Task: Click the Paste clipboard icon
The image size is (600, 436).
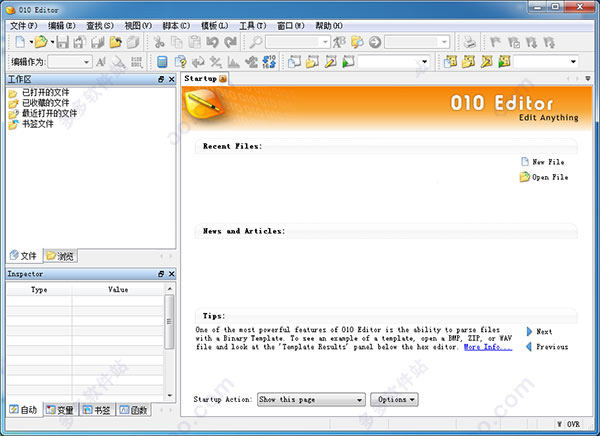Action: pyautogui.click(x=194, y=42)
